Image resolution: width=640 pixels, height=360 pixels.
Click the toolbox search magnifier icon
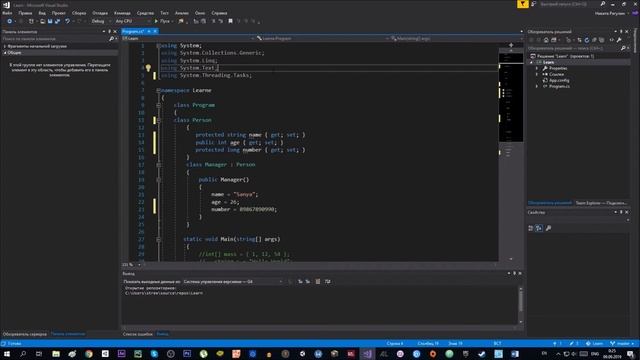(x=111, y=39)
